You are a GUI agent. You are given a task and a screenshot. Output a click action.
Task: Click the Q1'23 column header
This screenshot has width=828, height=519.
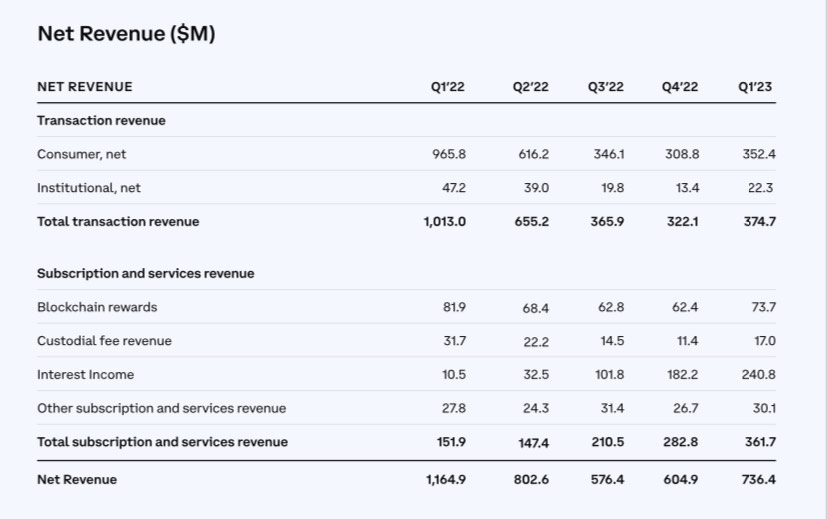point(756,87)
